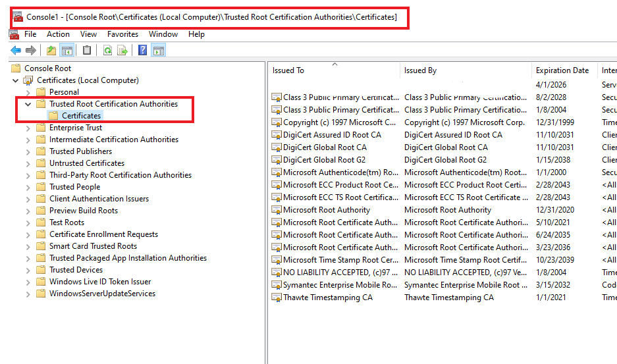Image resolution: width=617 pixels, height=364 pixels.
Task: Open the Help menu
Action: [196, 34]
